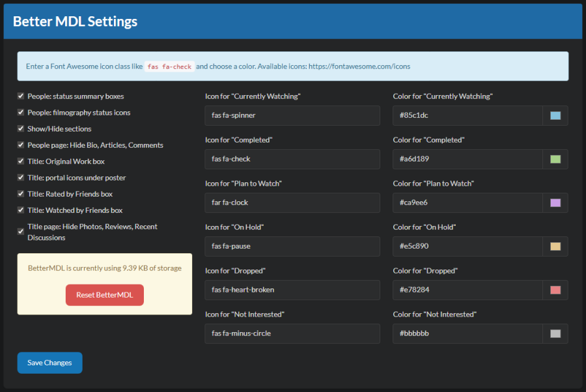Open the On Hold yellow color swatch

tap(555, 247)
